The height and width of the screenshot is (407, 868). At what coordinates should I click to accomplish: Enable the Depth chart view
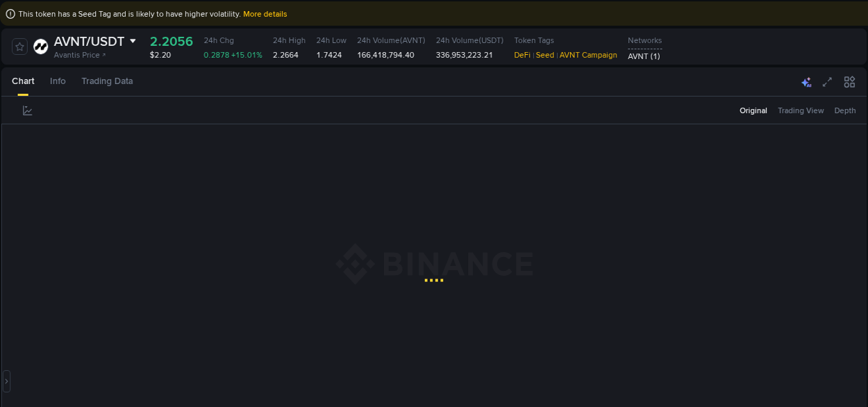844,110
